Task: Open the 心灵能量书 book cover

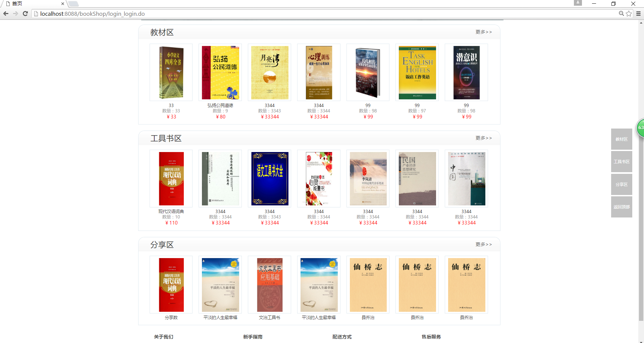Action: 319,179
